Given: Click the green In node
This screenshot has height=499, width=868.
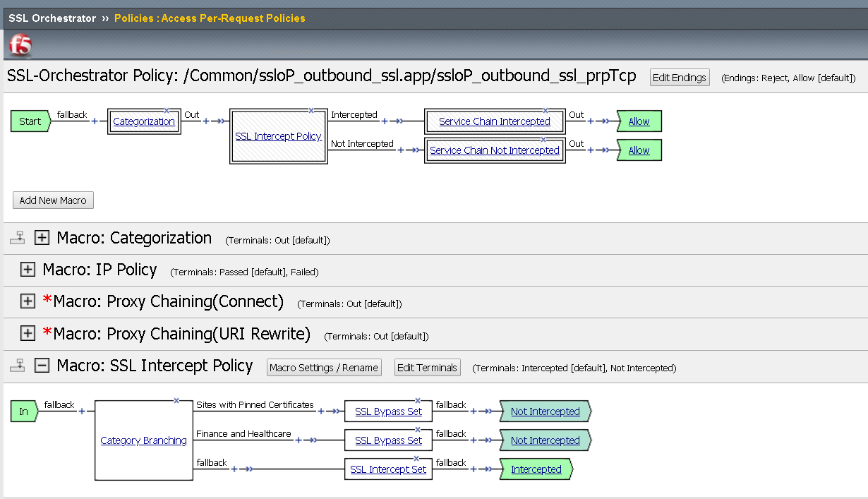Looking at the screenshot, I should point(25,411).
